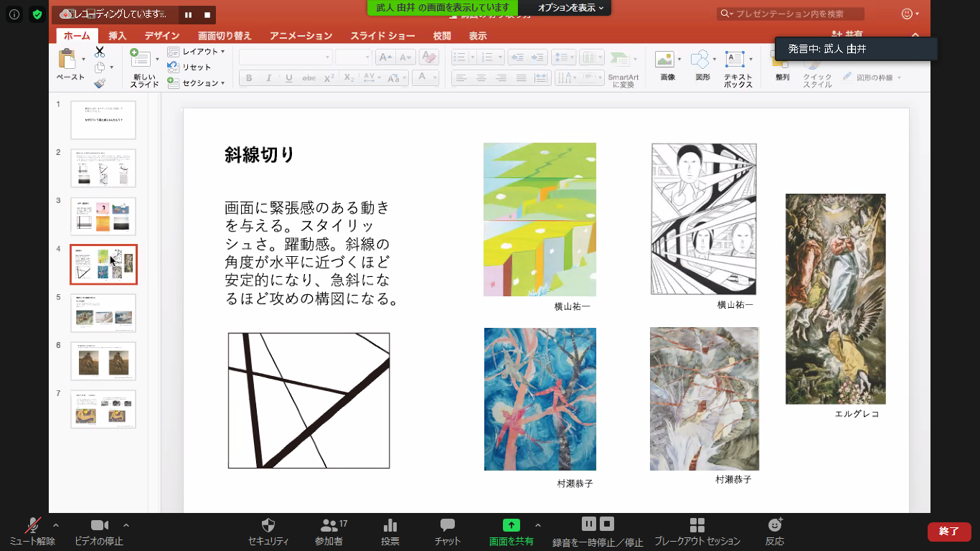
Task: Click the SmartArtに変換 icon
Action: point(620,60)
